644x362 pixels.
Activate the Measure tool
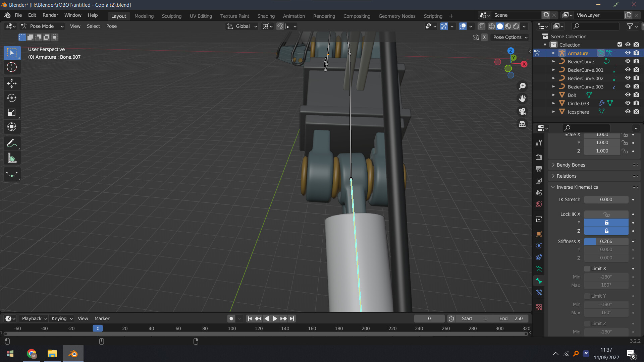click(12, 158)
